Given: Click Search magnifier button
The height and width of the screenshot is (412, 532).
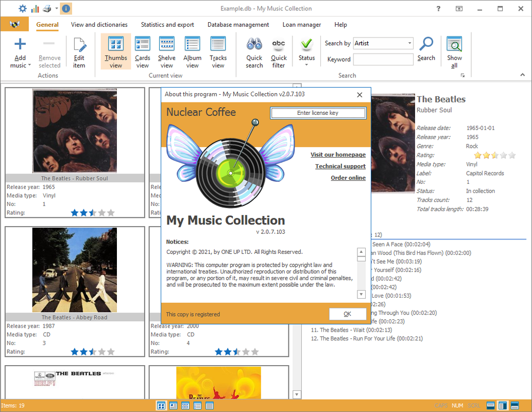Looking at the screenshot, I should click(x=426, y=49).
